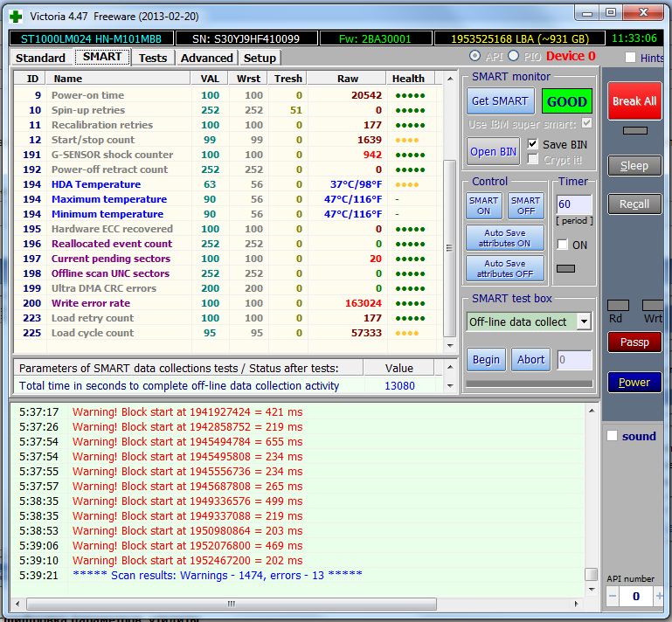Toggle the sound checkbox
Screen dimensions: 672x622
[613, 436]
